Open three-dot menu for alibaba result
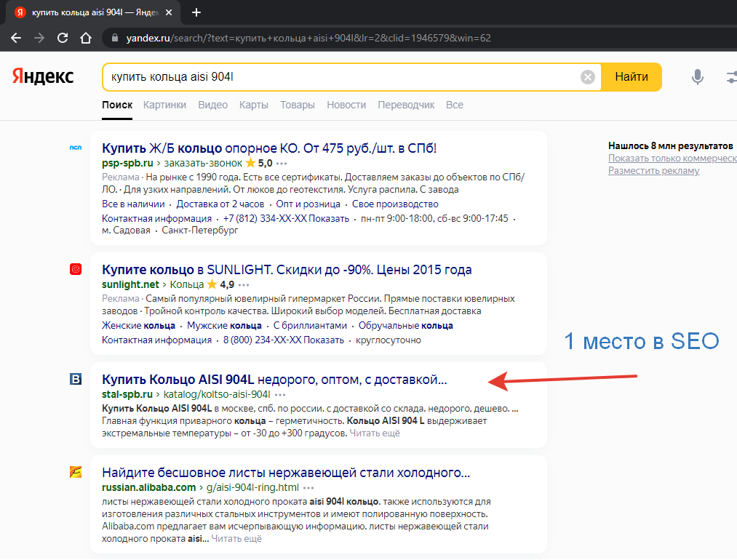This screenshot has width=737, height=560. pos(308,487)
